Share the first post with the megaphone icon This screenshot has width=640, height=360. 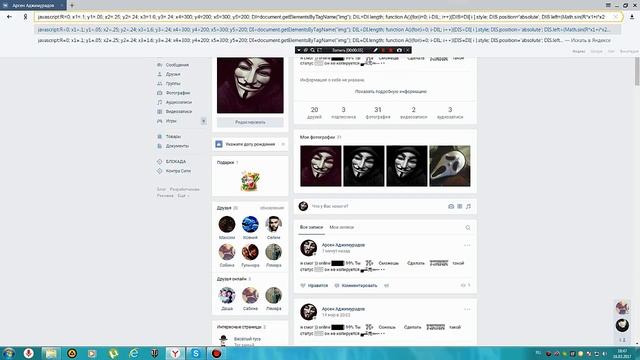387,286
